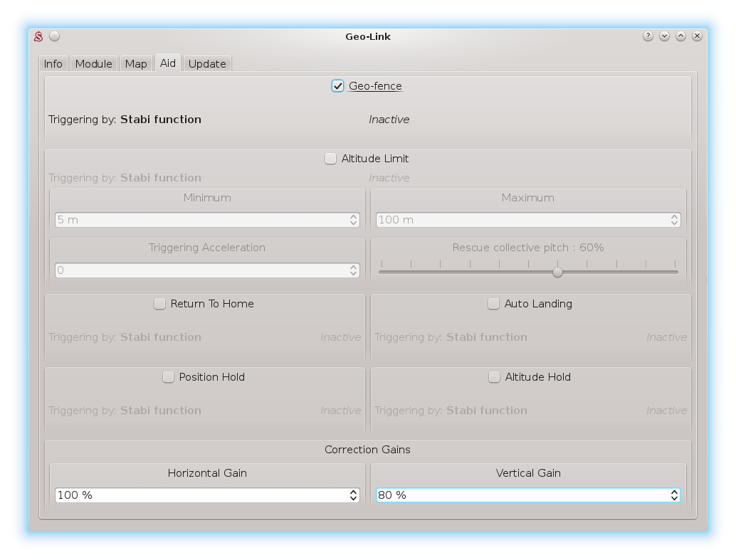736x560 pixels.
Task: Open the Map tab
Action: click(136, 64)
